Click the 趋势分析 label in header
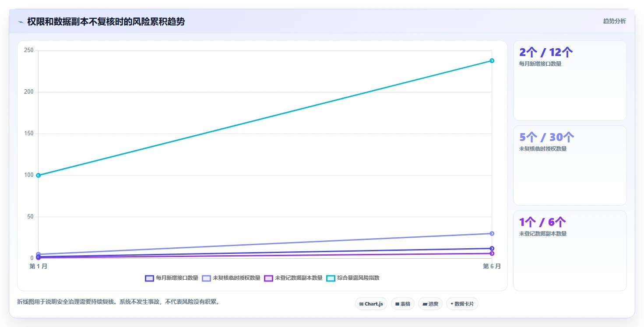This screenshot has width=644, height=327. pos(614,21)
